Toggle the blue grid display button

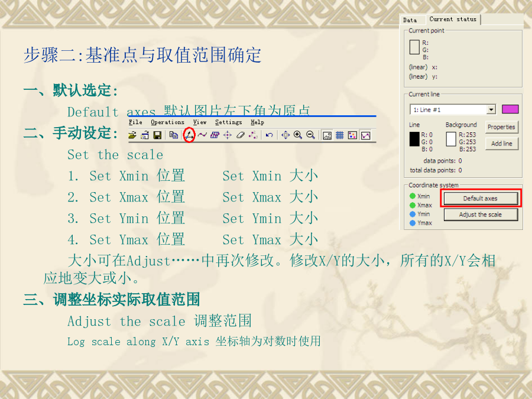tap(340, 135)
